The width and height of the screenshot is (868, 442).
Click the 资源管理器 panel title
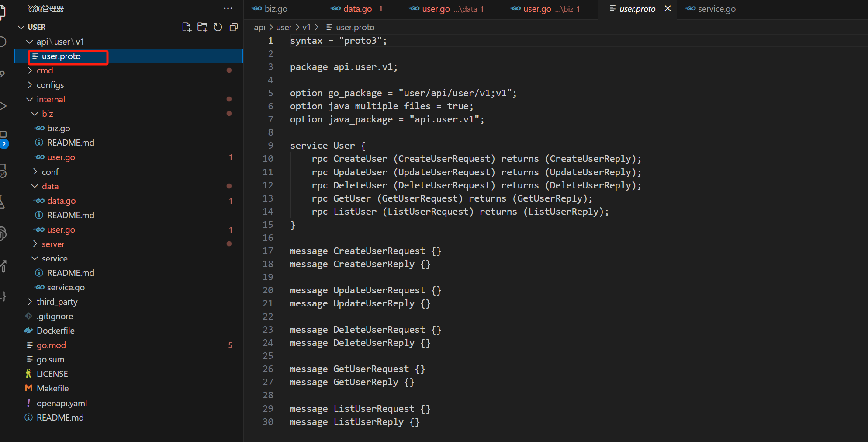point(46,9)
